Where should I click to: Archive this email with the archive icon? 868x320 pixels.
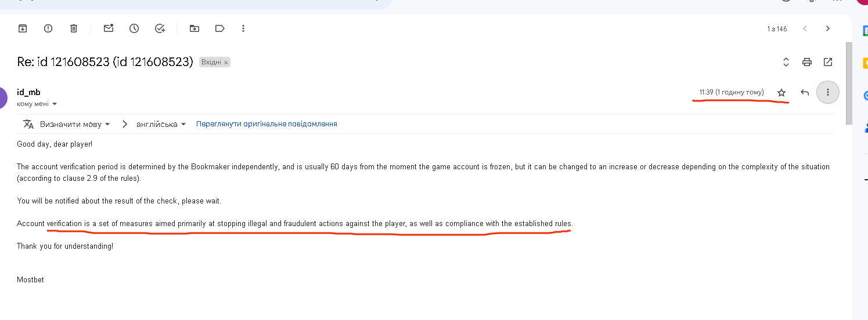click(23, 28)
